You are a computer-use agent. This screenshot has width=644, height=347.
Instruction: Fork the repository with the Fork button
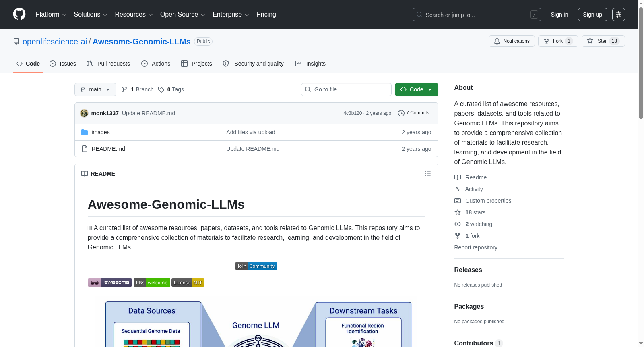point(558,41)
